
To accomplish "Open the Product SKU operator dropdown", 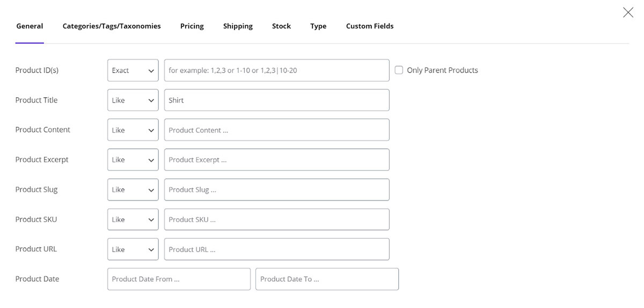I will (133, 219).
